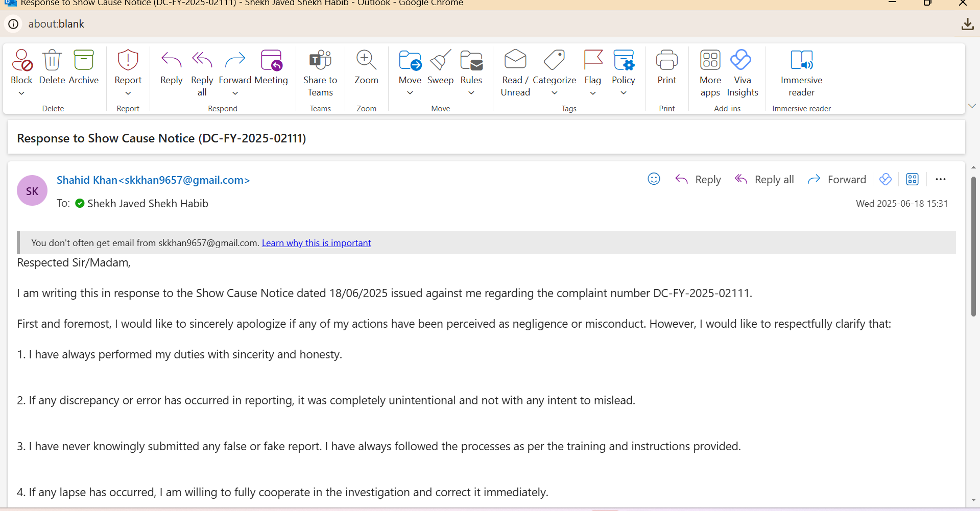Open the Zoom magnifier tool
Screen dimensions: 980x511
click(x=366, y=61)
